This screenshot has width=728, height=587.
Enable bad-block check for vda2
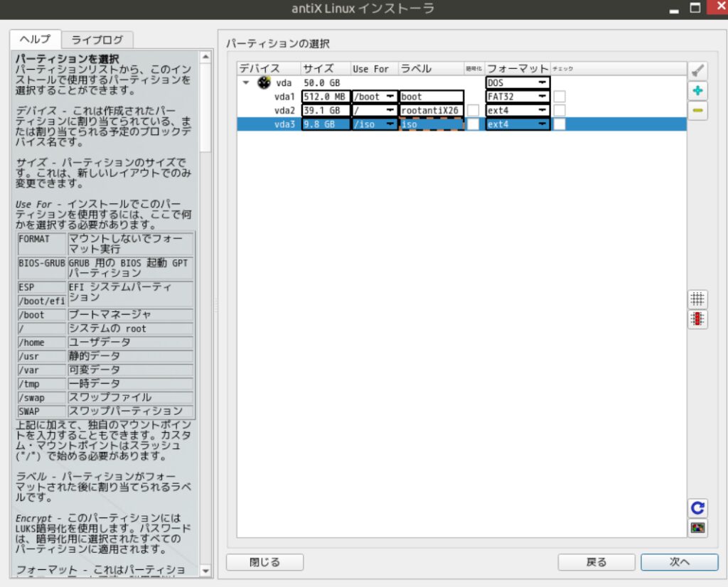[x=560, y=110]
